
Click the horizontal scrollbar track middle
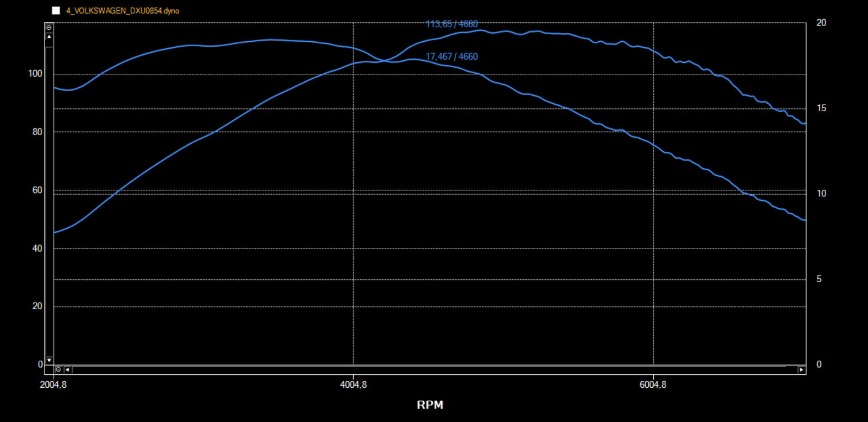(429, 369)
